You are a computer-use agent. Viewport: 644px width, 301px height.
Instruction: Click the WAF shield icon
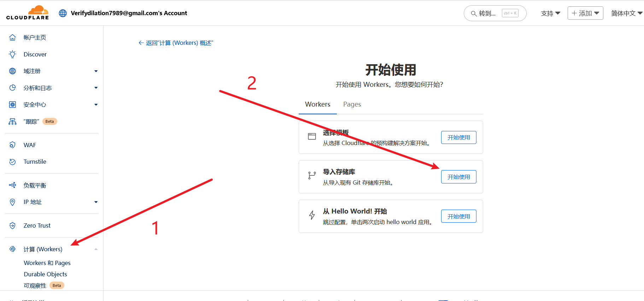click(x=12, y=145)
